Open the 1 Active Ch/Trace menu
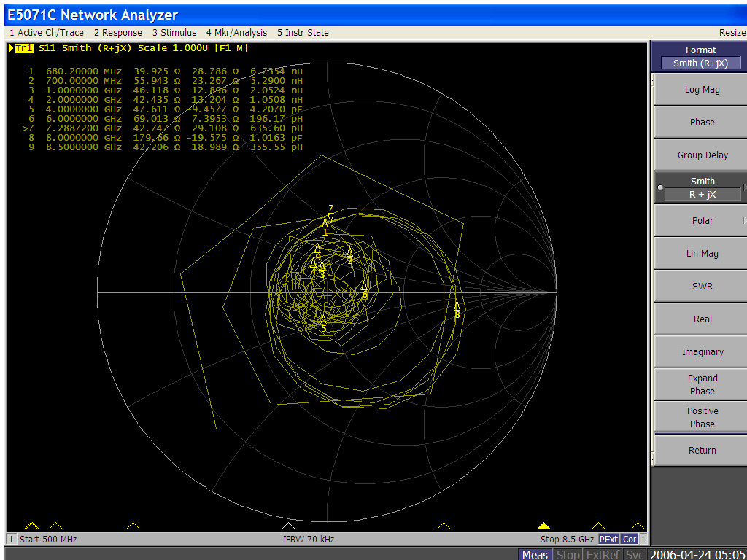Image resolution: width=747 pixels, height=560 pixels. click(x=47, y=32)
